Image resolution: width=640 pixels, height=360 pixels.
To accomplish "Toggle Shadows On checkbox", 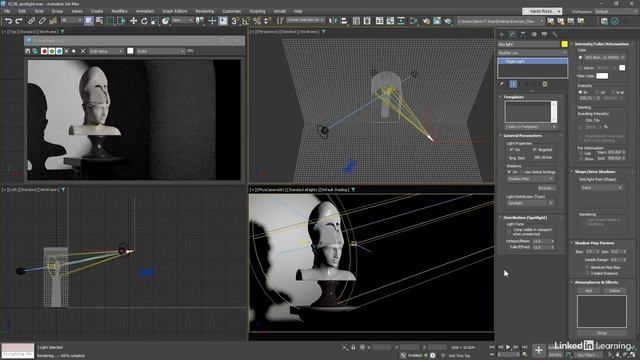I will 509,172.
